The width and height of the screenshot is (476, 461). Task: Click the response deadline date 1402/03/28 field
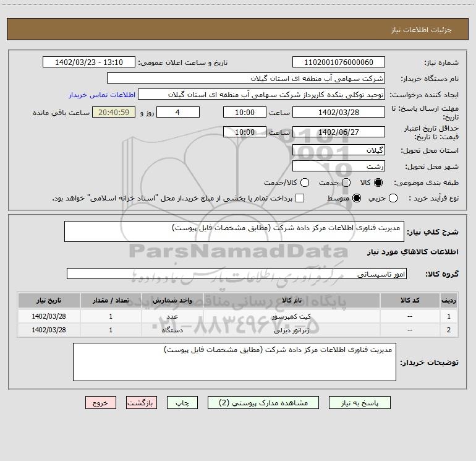coord(339,113)
